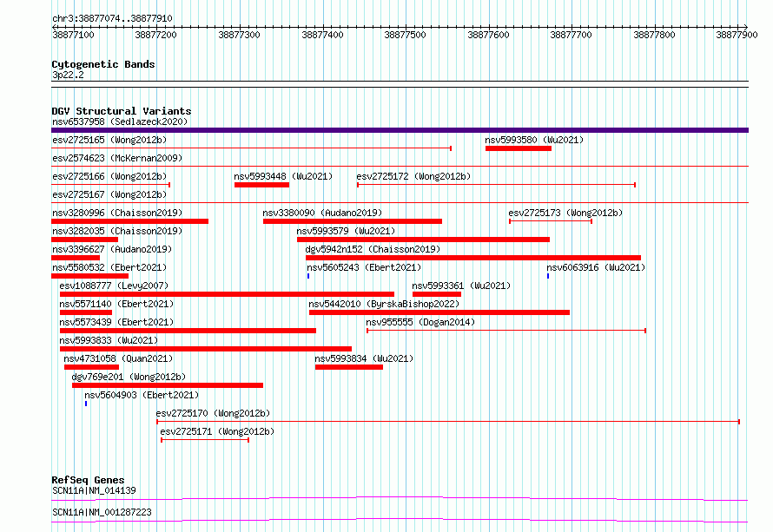Open esv2725167 (Wong2012b) variant

tap(109, 194)
